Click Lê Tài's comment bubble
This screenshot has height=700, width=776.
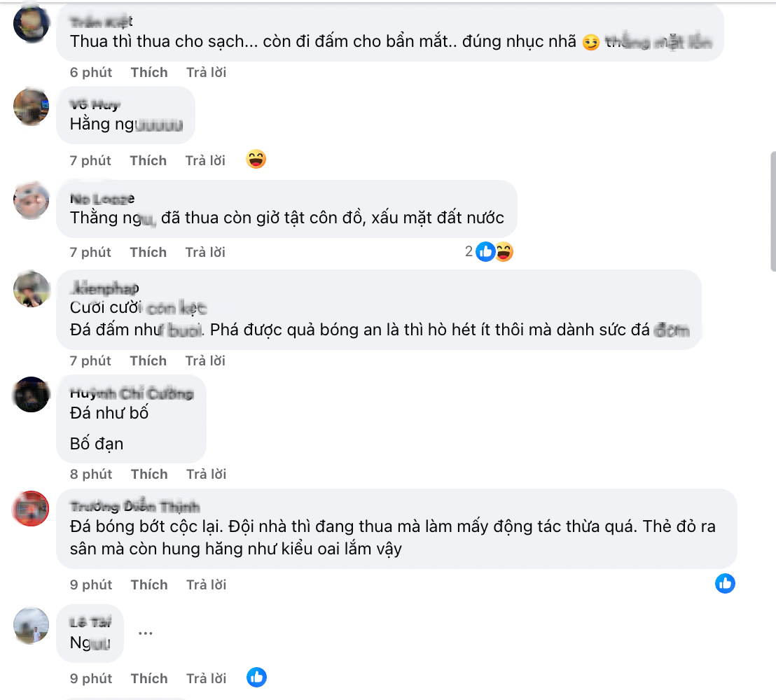(90, 633)
